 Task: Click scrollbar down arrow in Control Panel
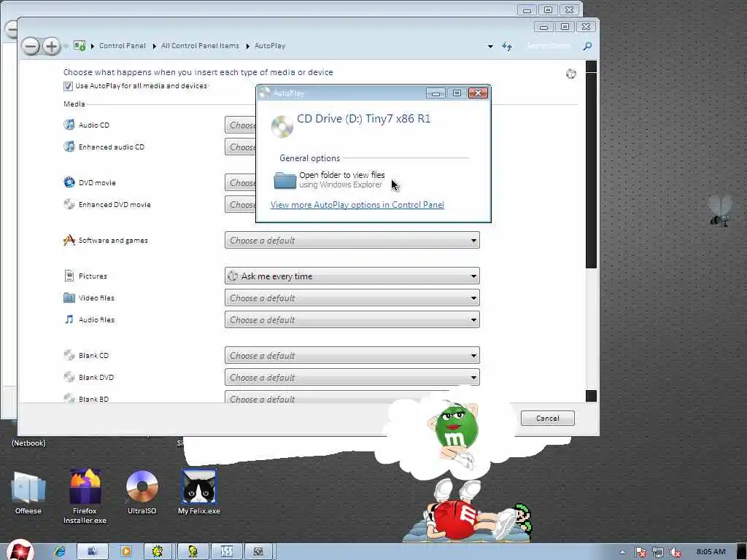(591, 396)
